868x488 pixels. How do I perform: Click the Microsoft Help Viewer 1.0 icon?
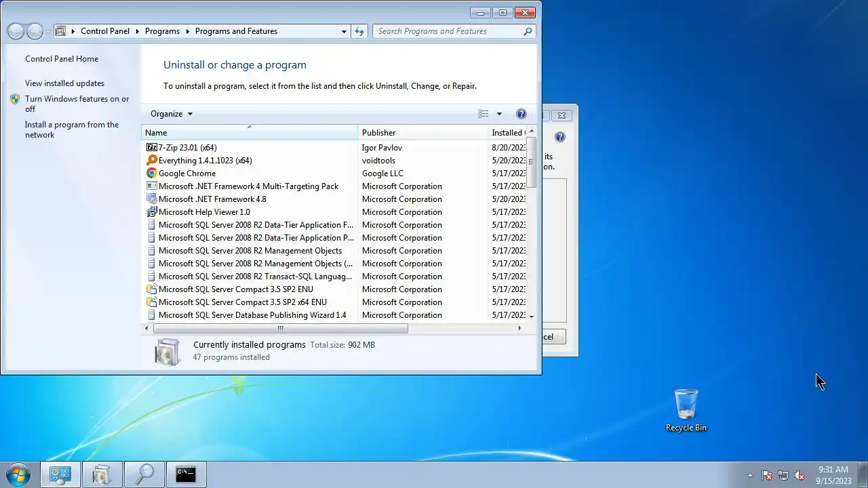(152, 211)
